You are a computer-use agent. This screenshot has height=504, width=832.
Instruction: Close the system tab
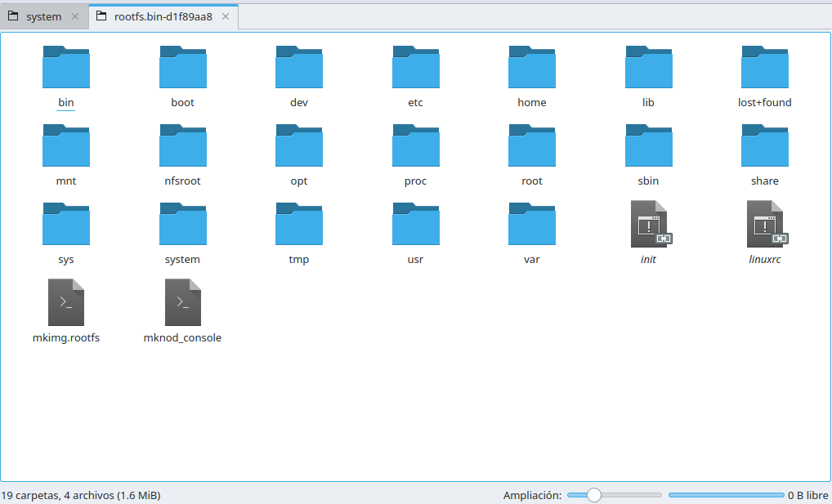pos(74,16)
